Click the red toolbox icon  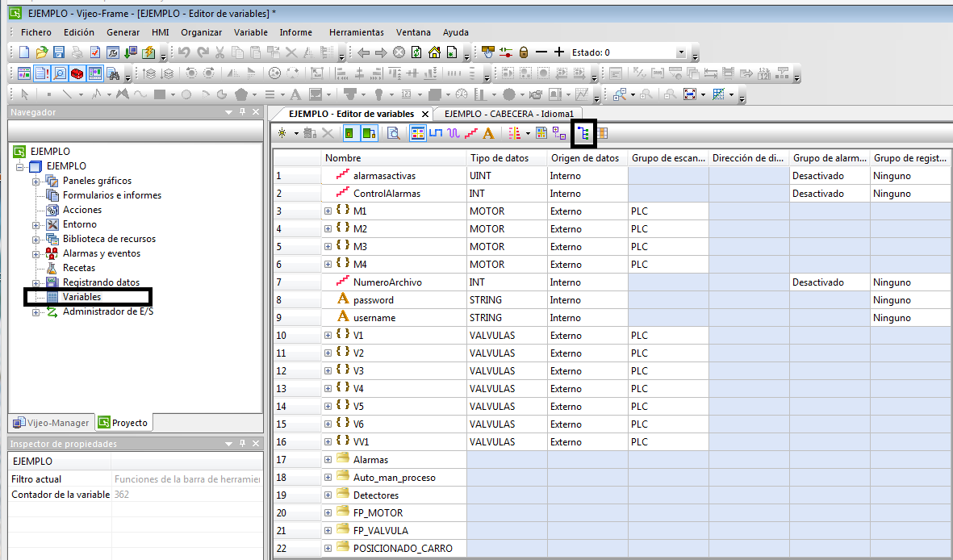tap(77, 73)
